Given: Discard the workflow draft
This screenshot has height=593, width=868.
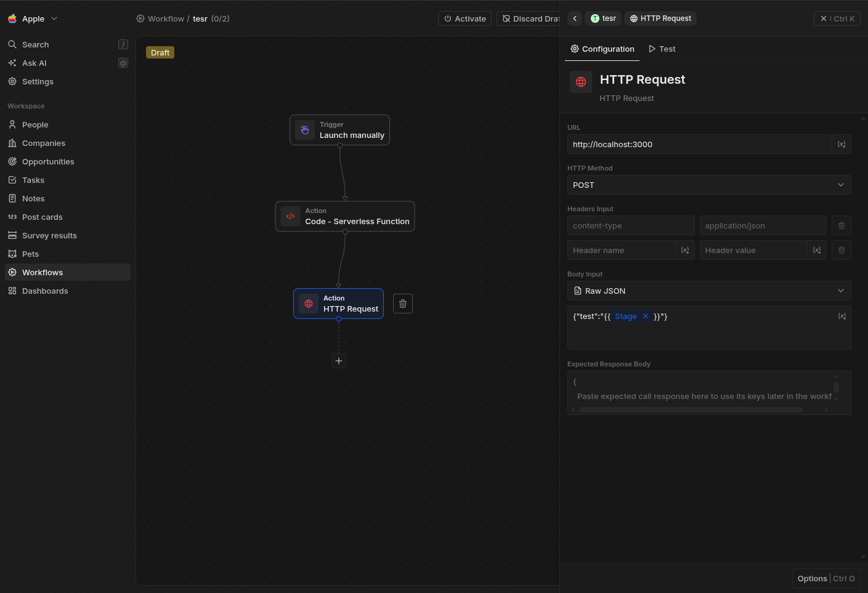Looking at the screenshot, I should (x=529, y=18).
